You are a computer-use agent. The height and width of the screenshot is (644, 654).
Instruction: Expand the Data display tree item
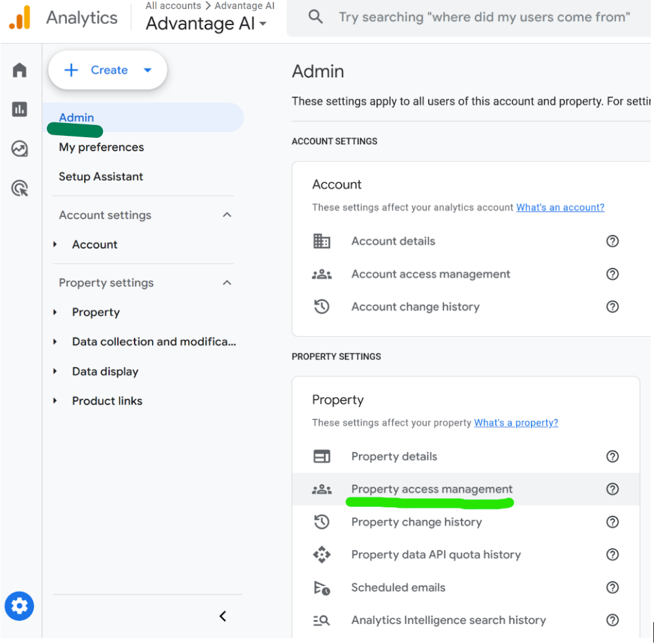click(x=55, y=372)
